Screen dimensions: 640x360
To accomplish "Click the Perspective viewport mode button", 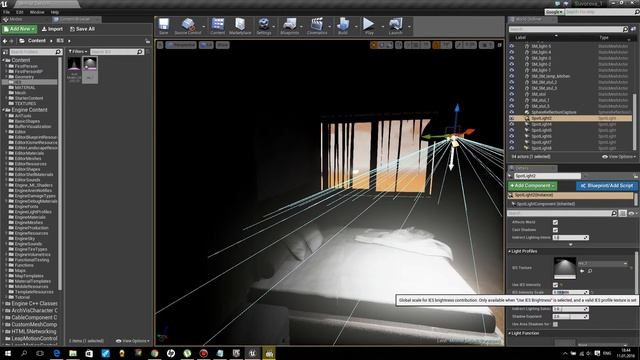I will [x=181, y=45].
